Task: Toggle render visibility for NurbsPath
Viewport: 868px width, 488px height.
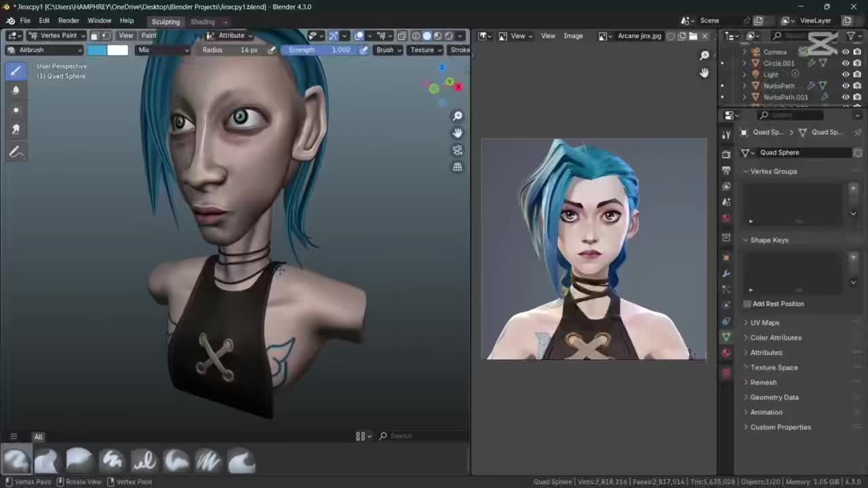Action: point(857,86)
